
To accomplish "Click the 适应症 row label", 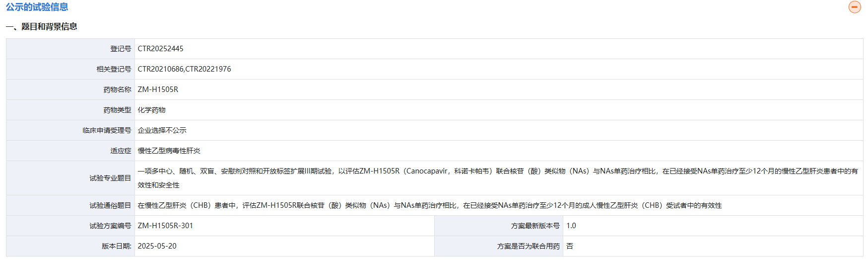I will (121, 151).
